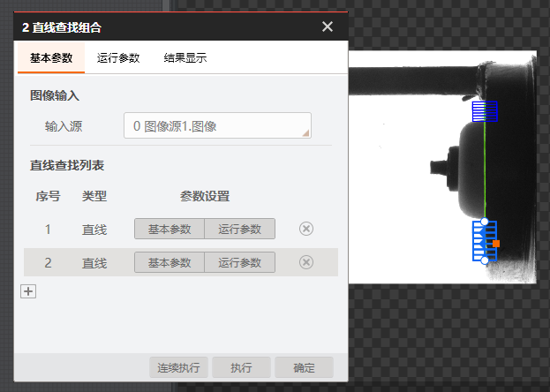Select the upper blue ROI box on image

coord(485,110)
